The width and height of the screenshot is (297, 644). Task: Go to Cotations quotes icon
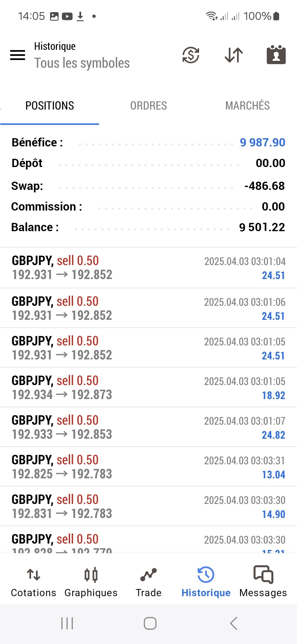(x=34, y=575)
